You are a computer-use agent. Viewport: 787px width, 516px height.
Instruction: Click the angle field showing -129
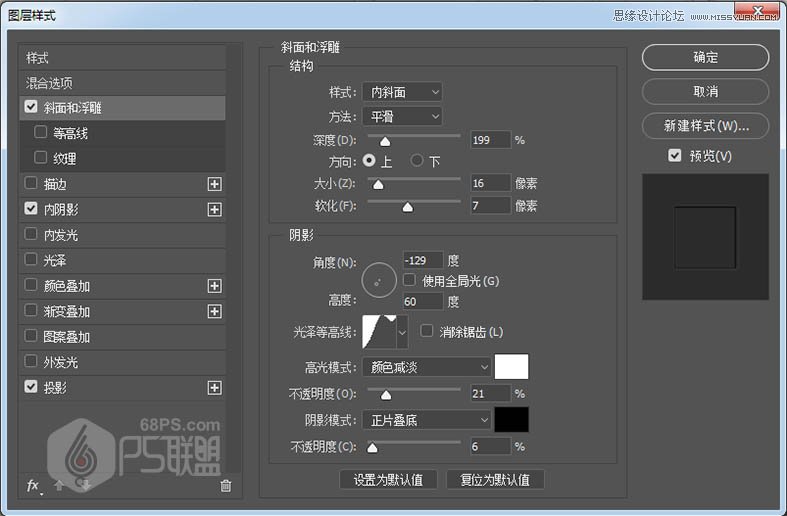(x=423, y=260)
